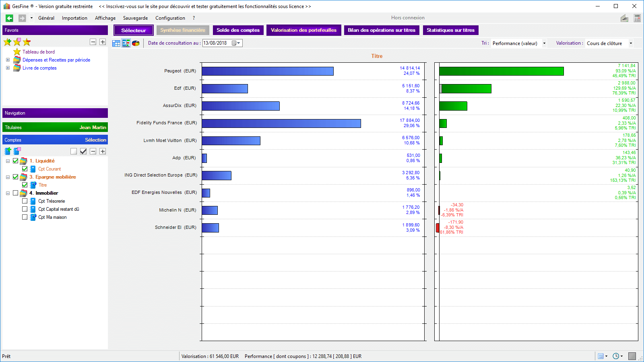Viewport: 644px width, 362px height.
Task: Expand all account groups plus button
Action: coord(103,151)
